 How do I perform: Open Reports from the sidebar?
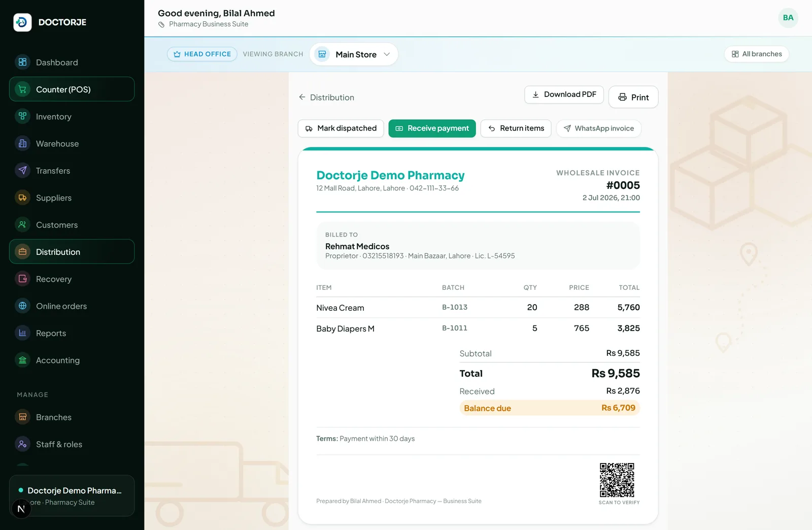[72, 333]
